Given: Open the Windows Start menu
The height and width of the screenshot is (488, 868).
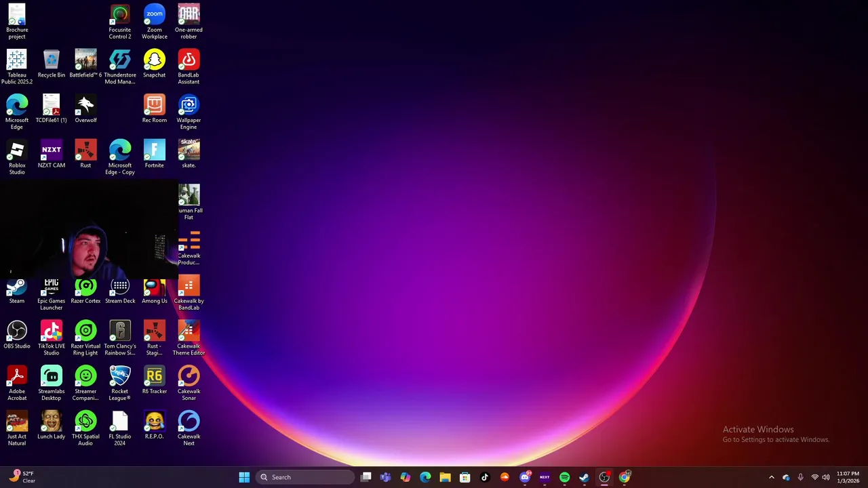Looking at the screenshot, I should [244, 477].
